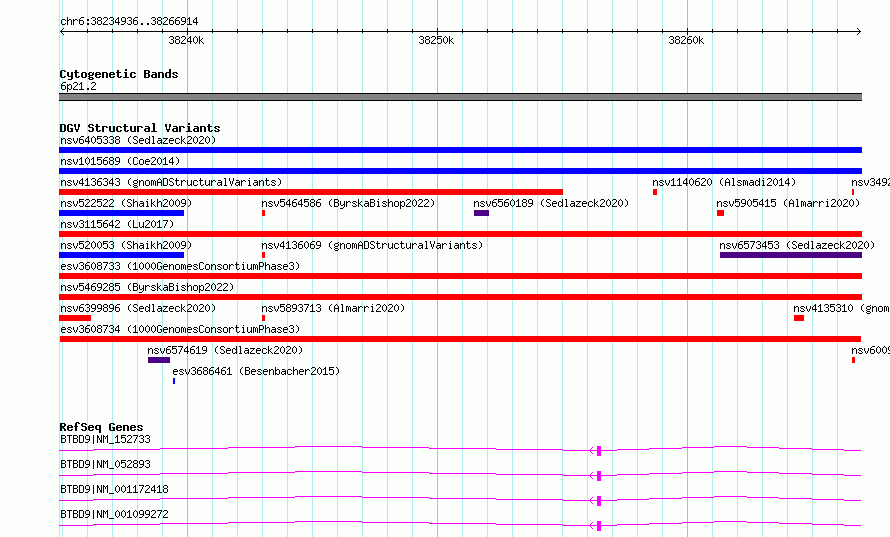Viewport: 890px width, 537px height.
Task: Open nsv4136069 (gnomADStructuralVariants) label
Action: tap(372, 245)
